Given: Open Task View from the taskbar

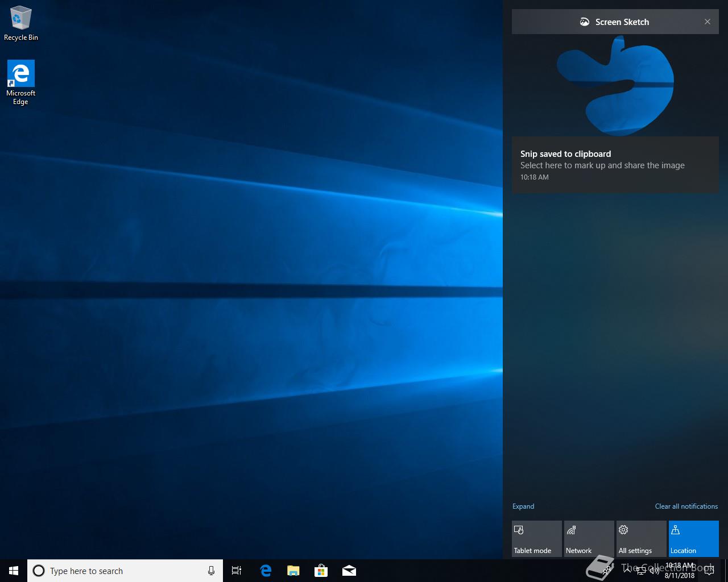Looking at the screenshot, I should [237, 571].
